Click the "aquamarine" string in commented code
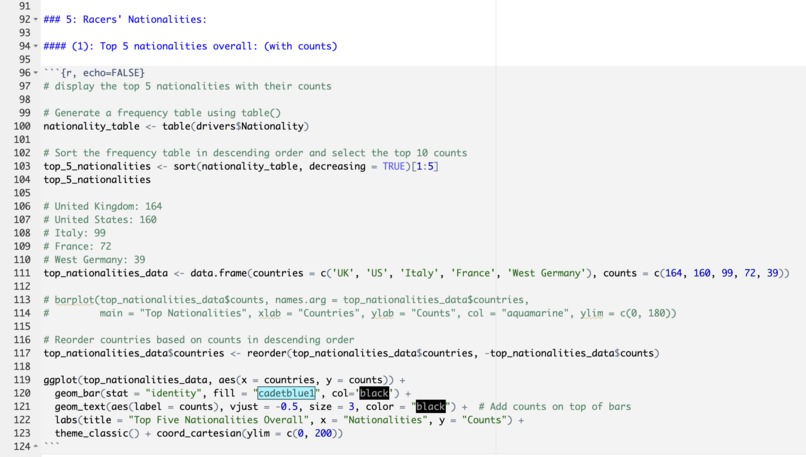806x457 pixels. click(535, 314)
